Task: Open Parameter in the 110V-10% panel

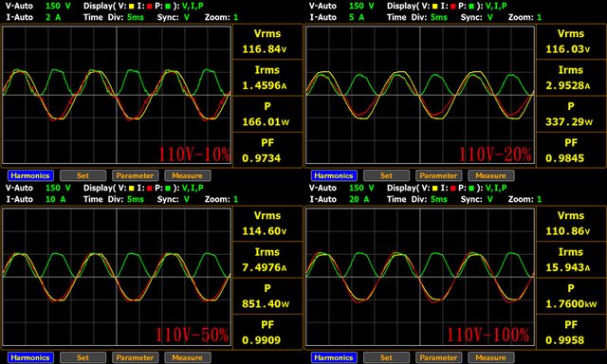Action: (x=135, y=175)
